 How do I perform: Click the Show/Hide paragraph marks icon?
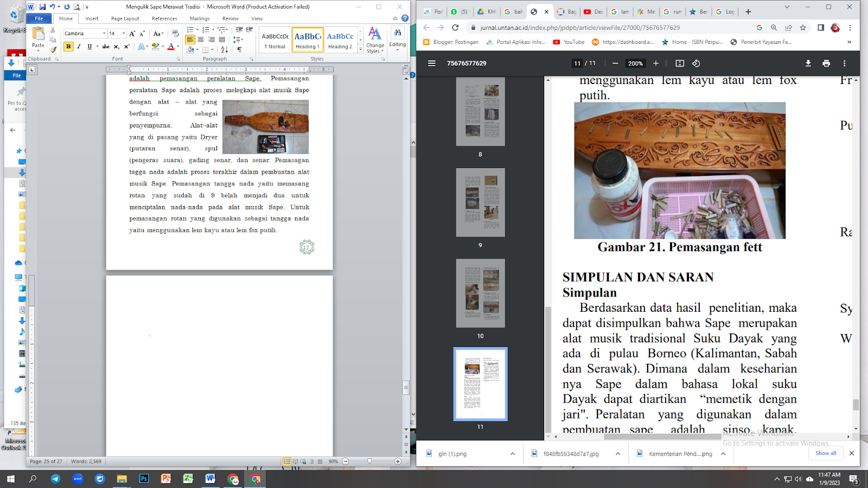(239, 49)
